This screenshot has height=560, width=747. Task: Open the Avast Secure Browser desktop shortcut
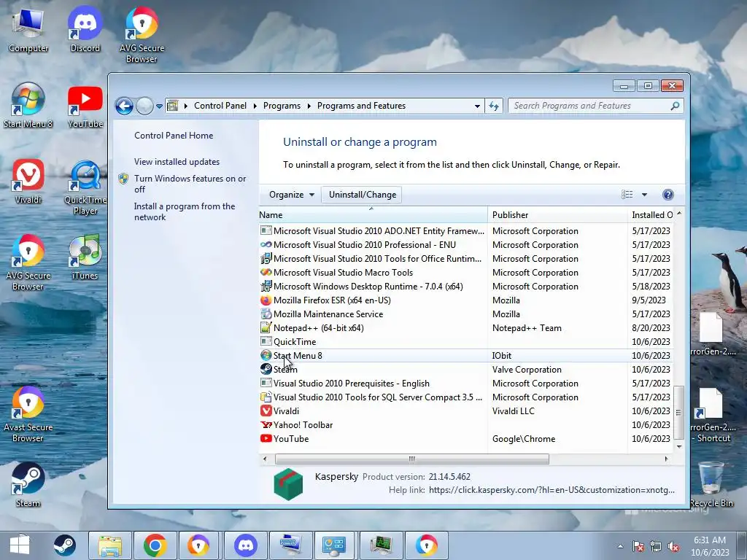coord(28,414)
